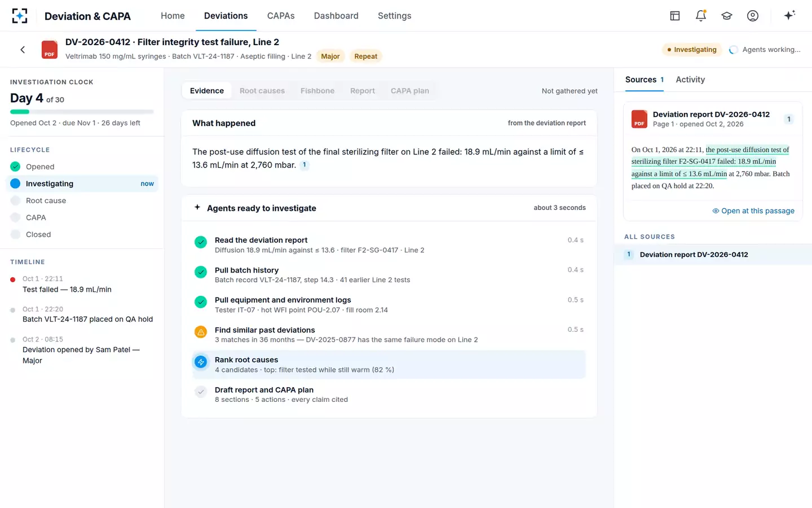Open the layout panel icon in header
812x508 pixels.
pos(675,16)
